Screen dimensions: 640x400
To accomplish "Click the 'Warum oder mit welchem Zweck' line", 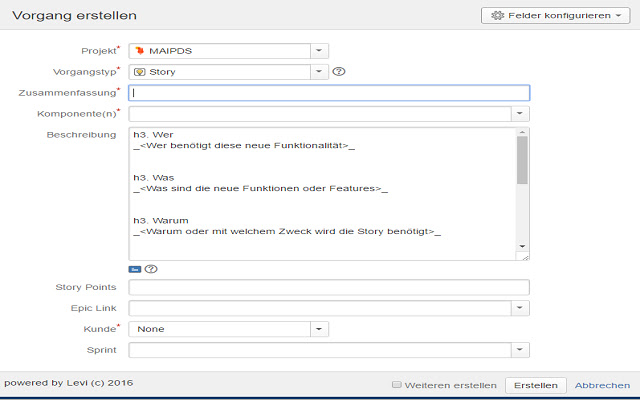I will 287,231.
